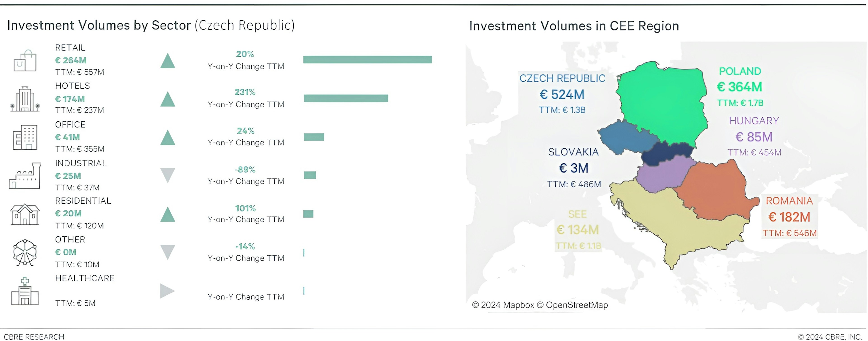868x341 pixels.
Task: Click Retail 20% change figure
Action: pyautogui.click(x=245, y=54)
